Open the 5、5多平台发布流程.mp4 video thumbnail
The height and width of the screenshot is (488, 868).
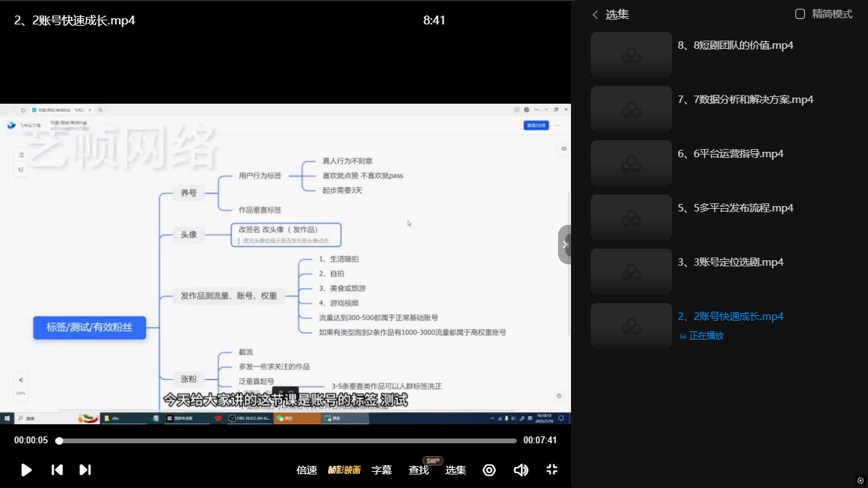click(631, 218)
